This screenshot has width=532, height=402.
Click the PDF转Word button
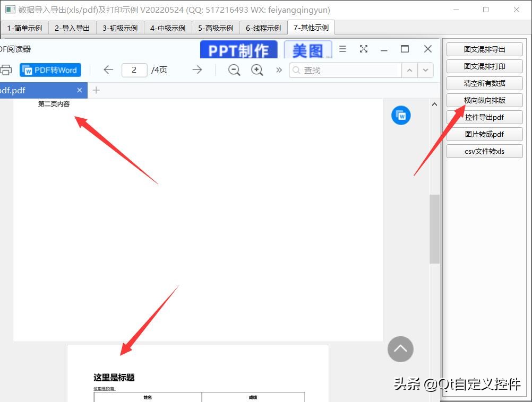(x=50, y=69)
